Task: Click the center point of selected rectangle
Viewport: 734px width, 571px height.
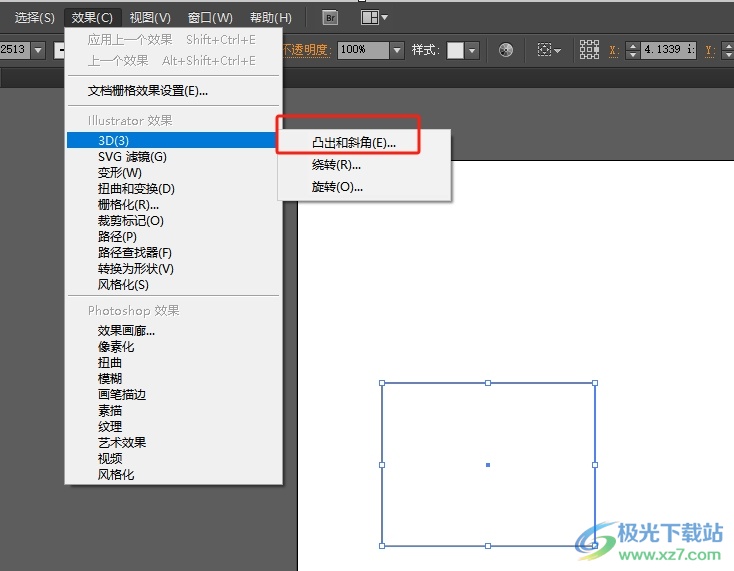Action: (488, 465)
